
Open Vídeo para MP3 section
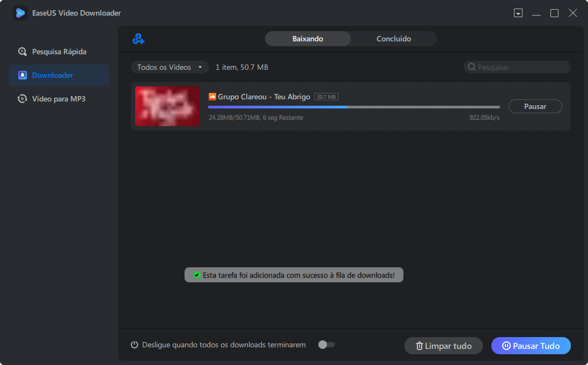(x=59, y=99)
